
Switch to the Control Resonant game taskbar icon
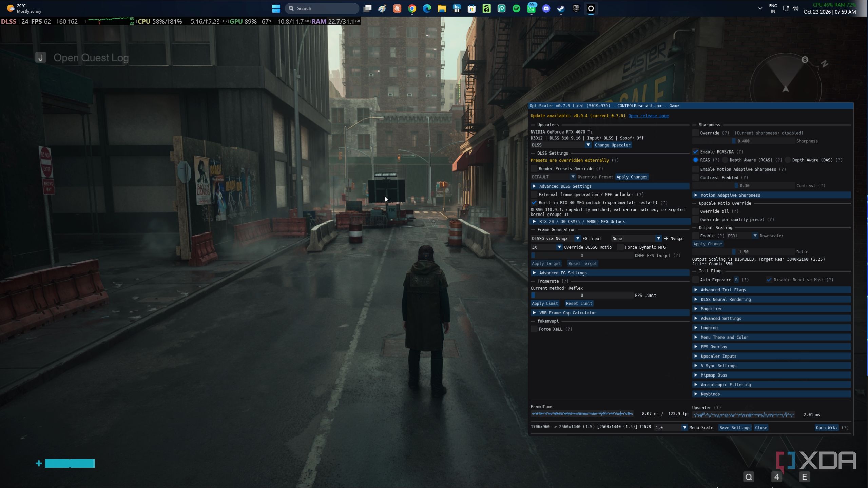pos(591,8)
